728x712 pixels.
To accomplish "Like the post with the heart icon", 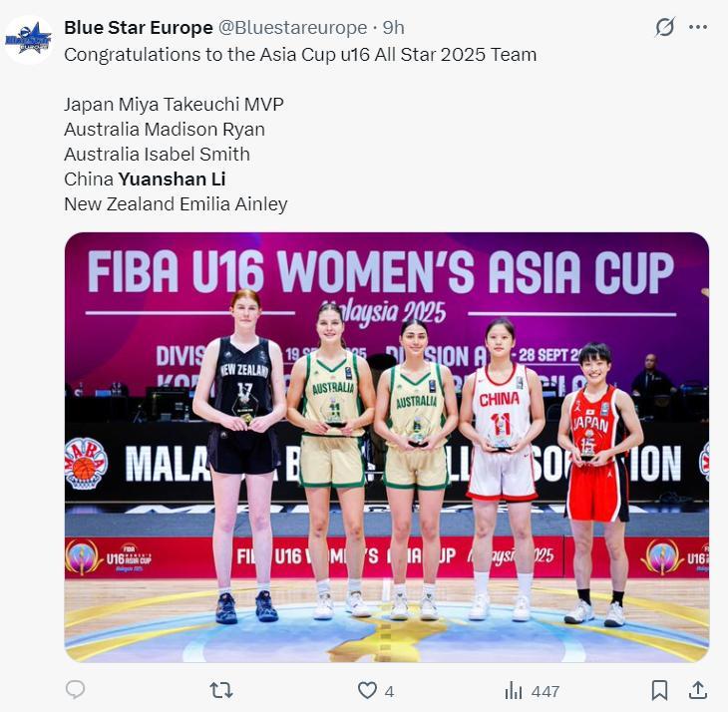I will [367, 690].
